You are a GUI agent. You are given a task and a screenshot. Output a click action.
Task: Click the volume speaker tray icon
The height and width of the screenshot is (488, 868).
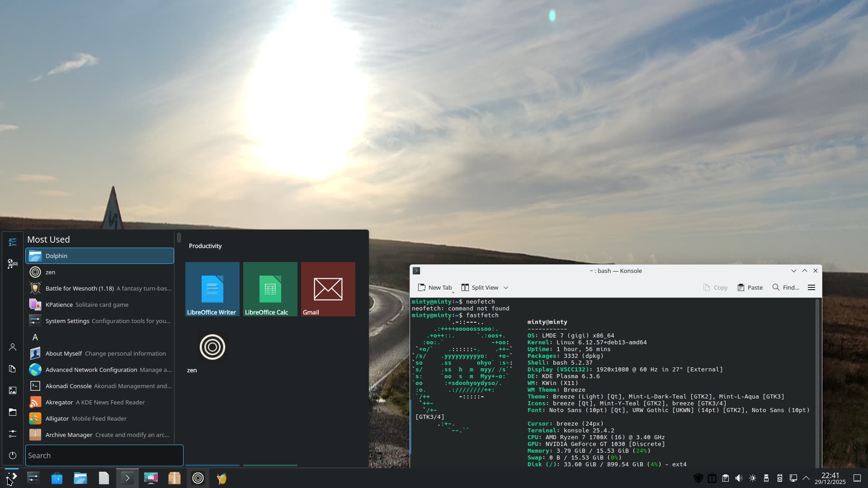[739, 478]
